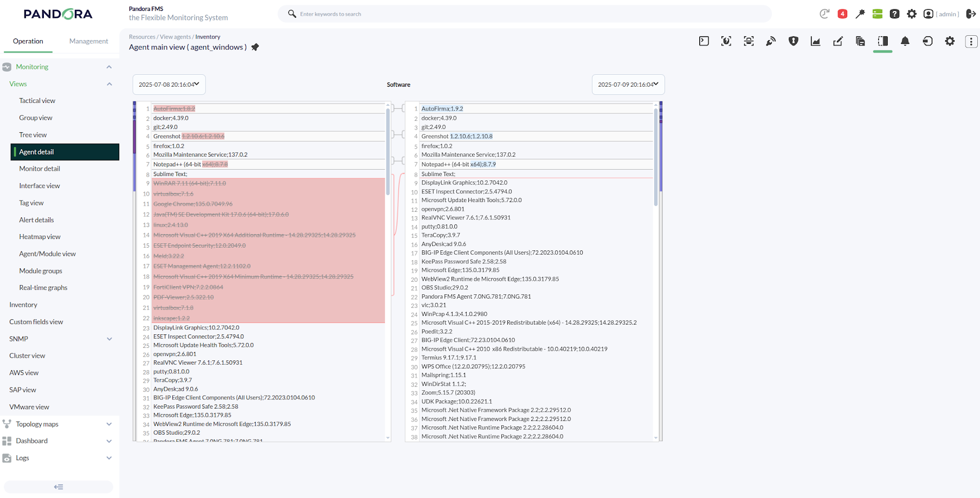Screen dimensions: 980x498
Task: Toggle the inventory compare view icon
Action: [x=882, y=41]
